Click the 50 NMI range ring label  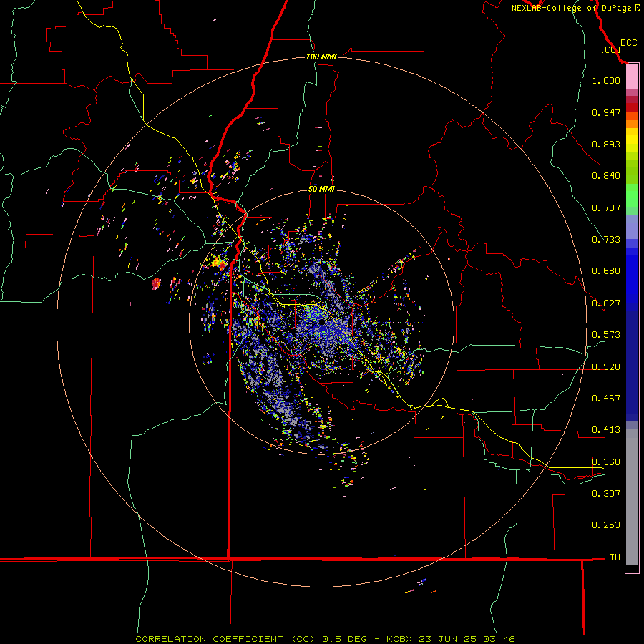[321, 190]
